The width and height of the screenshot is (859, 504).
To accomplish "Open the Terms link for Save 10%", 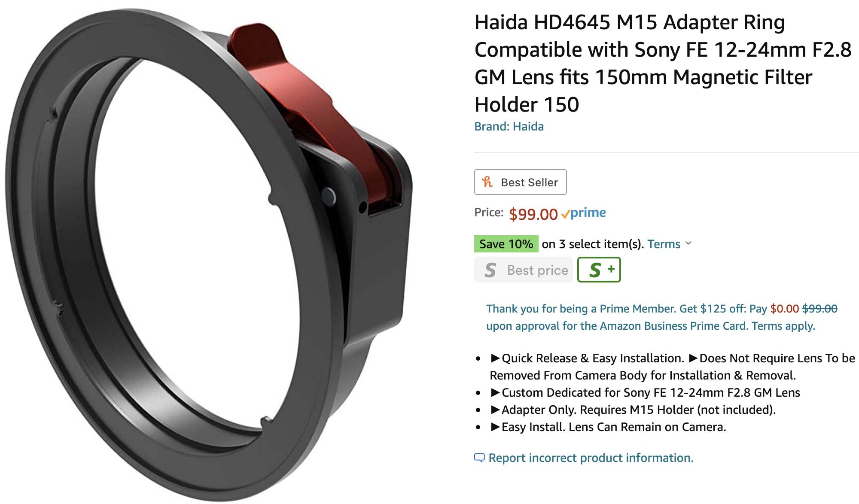I will [x=664, y=244].
